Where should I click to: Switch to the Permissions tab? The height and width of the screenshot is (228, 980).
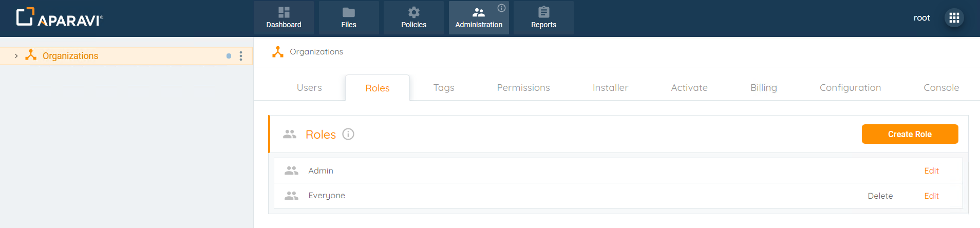tap(523, 88)
